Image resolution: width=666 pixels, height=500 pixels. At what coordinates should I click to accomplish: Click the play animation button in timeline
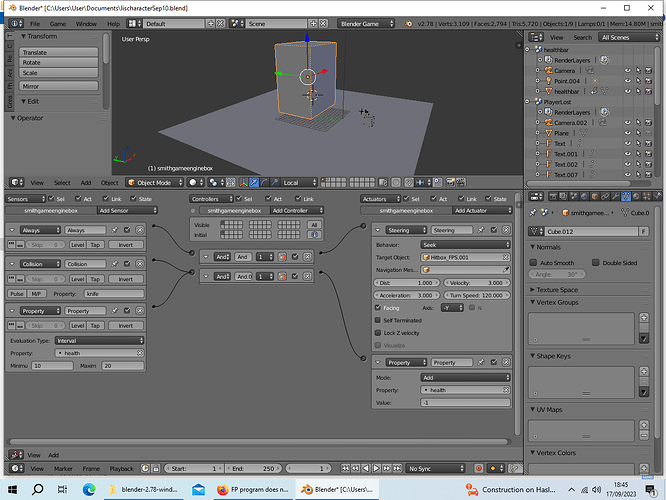click(x=376, y=468)
